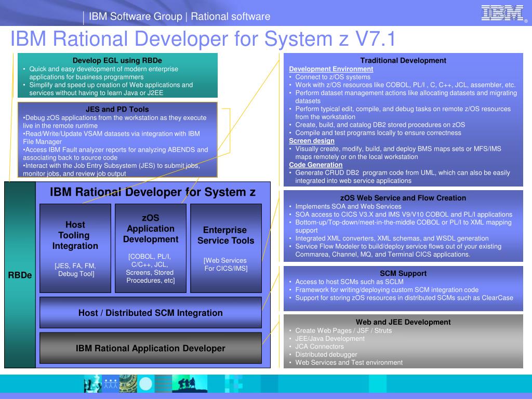Select bullet 'SOA access to CICS V3.X and IMS V9/V10'
Image resolution: width=532 pixels, height=399 pixels.
point(404,215)
